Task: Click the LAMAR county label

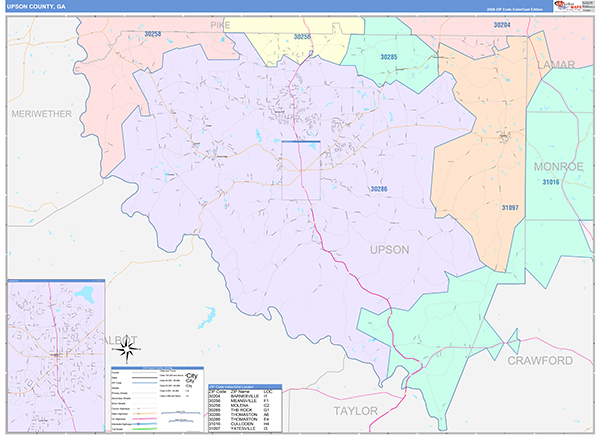Action: [x=556, y=65]
